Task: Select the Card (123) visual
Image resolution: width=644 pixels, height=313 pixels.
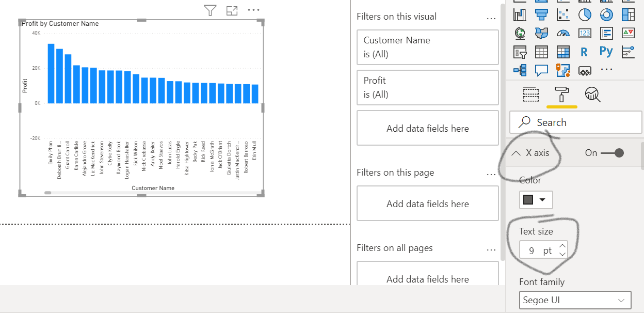Action: [x=585, y=33]
